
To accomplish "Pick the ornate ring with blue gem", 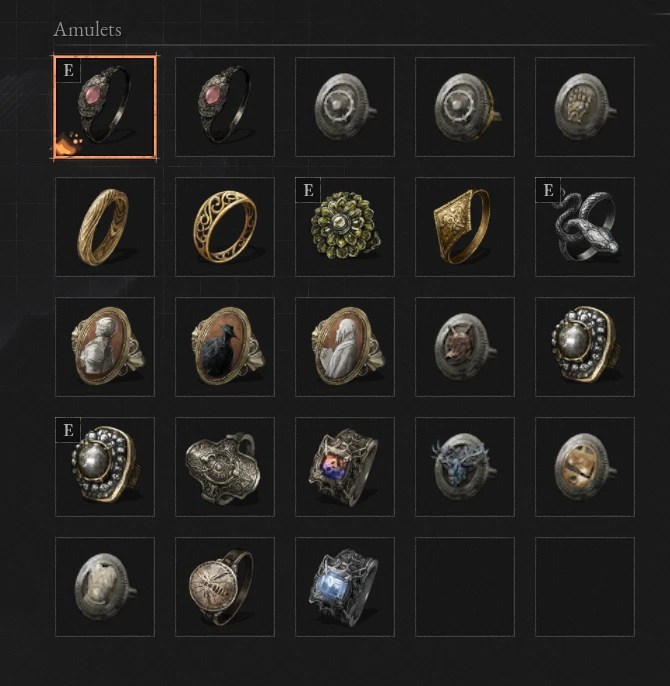I will [x=345, y=587].
